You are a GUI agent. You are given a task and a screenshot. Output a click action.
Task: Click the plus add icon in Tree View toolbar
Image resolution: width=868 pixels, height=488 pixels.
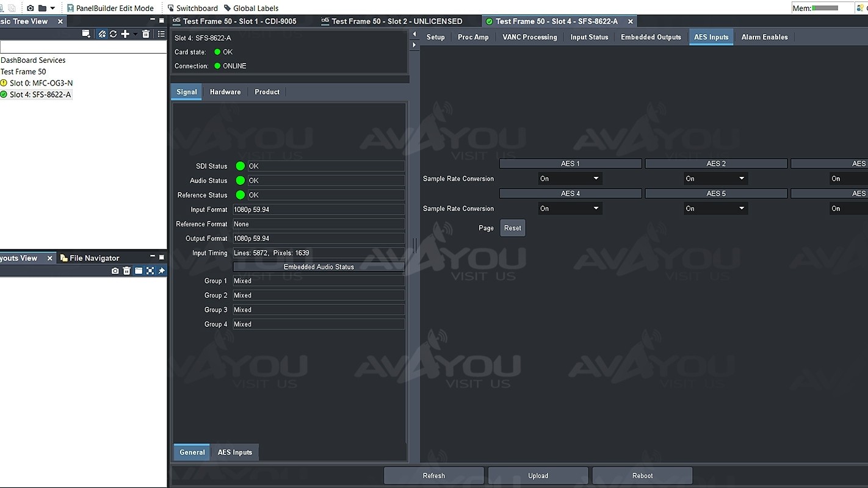click(x=125, y=34)
